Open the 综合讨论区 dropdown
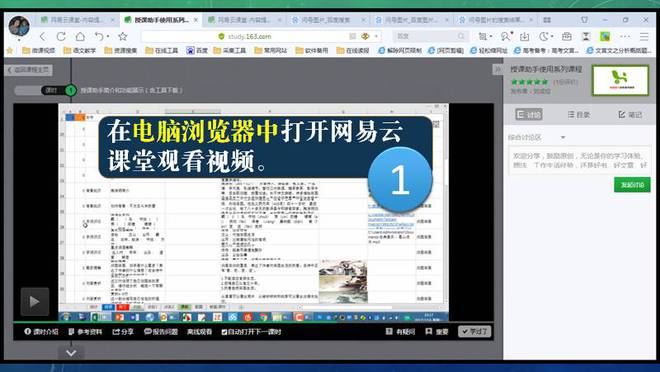The height and width of the screenshot is (372, 660). (537, 138)
